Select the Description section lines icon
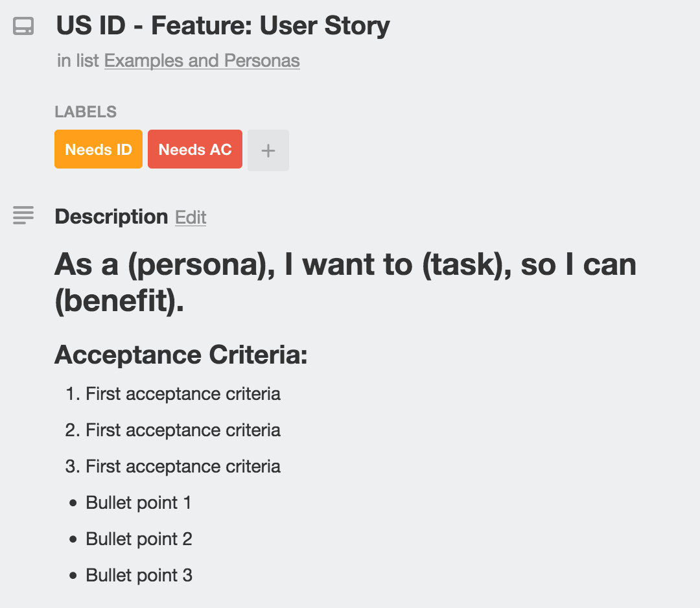This screenshot has width=700, height=608. pyautogui.click(x=23, y=216)
